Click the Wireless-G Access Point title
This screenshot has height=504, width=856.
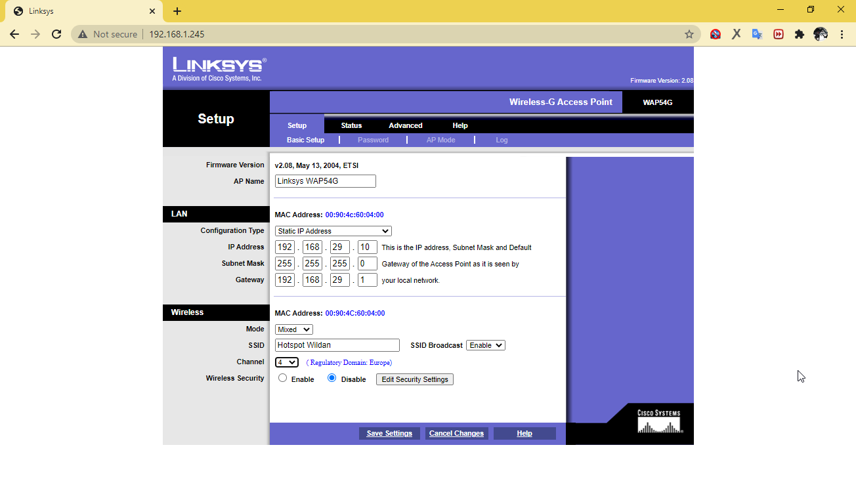(561, 102)
